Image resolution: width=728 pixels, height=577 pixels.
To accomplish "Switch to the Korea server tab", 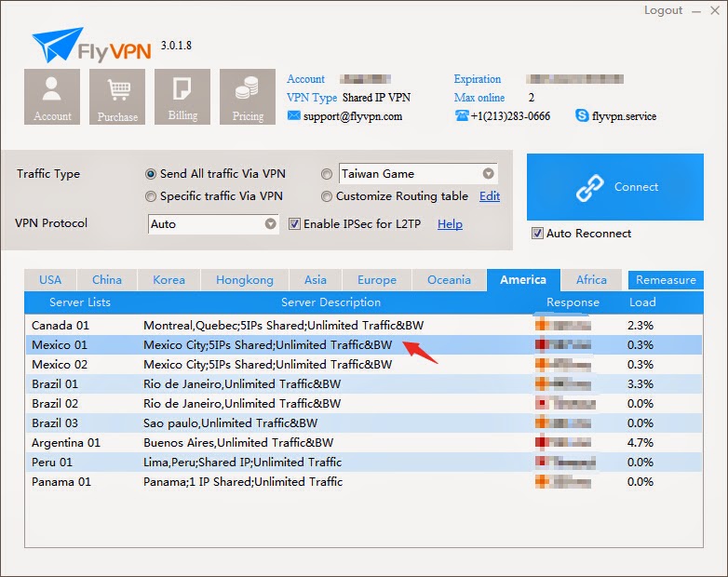I will [x=169, y=280].
